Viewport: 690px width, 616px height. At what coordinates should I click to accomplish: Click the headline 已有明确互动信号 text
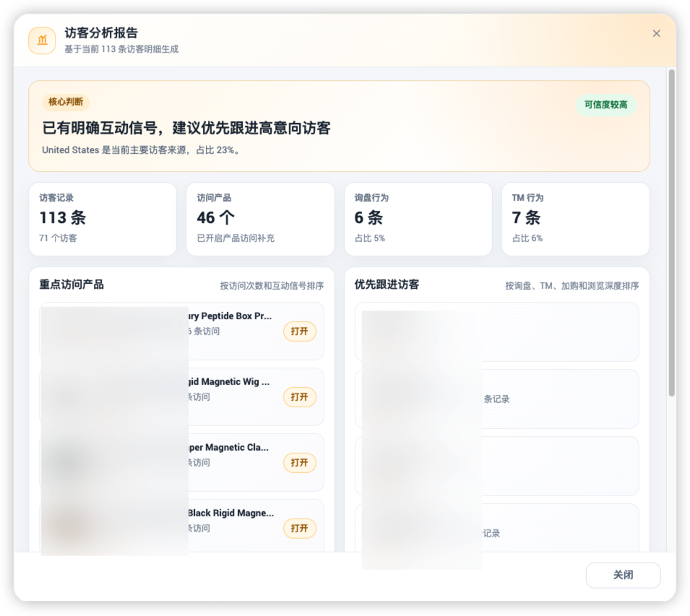point(186,128)
